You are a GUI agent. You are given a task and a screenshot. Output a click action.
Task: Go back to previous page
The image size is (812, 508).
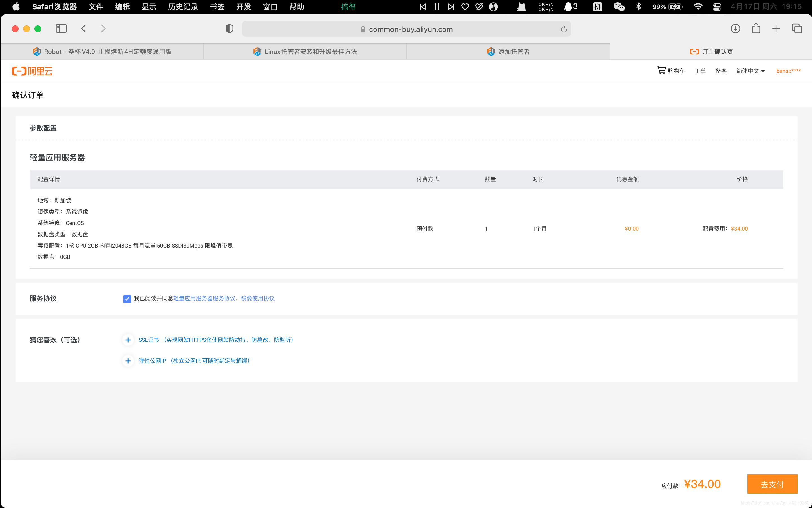pos(84,29)
